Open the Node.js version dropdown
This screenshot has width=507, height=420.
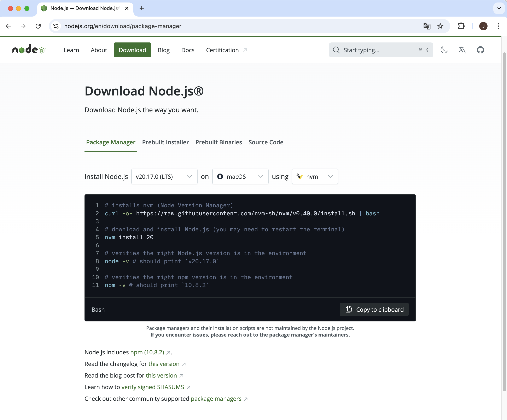pyautogui.click(x=164, y=176)
